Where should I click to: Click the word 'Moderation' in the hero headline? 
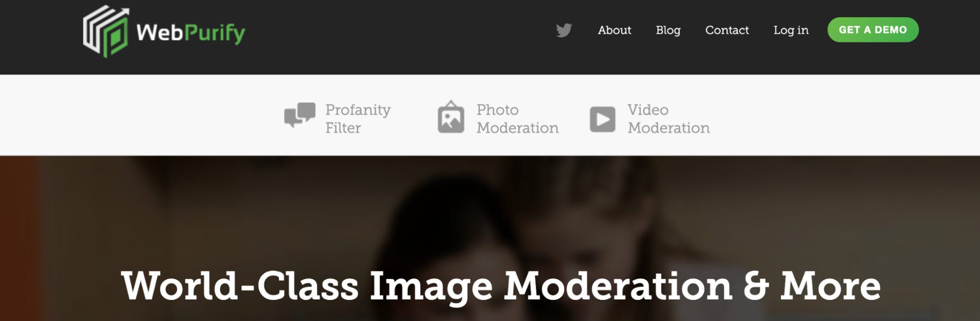[618, 286]
